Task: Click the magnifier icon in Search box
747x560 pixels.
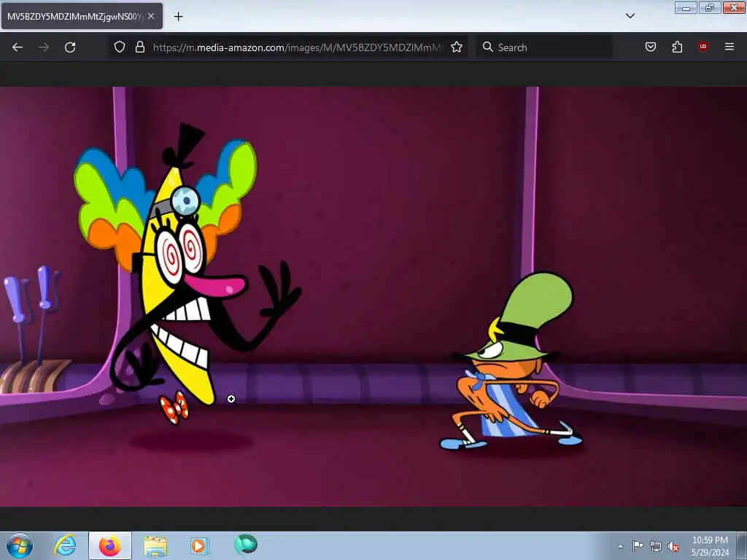Action: point(487,47)
